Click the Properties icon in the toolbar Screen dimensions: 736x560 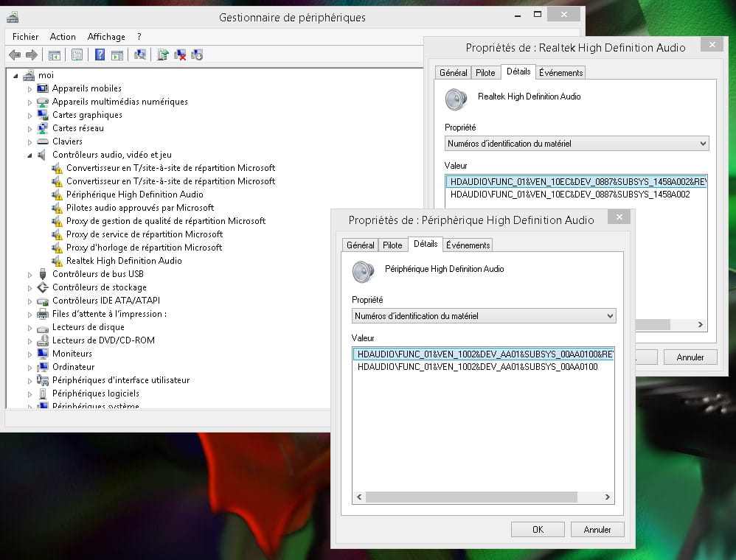[77, 55]
